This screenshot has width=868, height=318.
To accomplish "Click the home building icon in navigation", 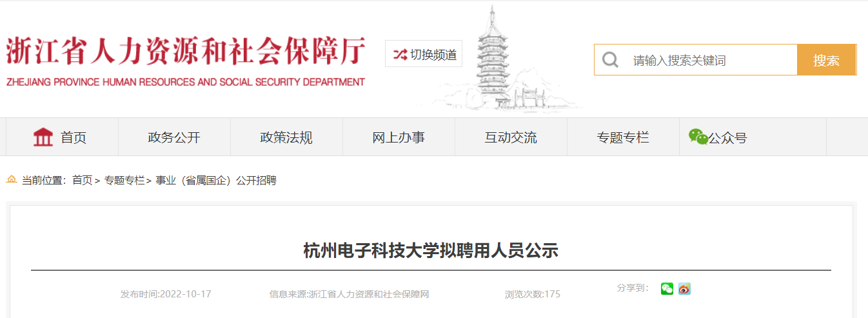I will point(43,137).
